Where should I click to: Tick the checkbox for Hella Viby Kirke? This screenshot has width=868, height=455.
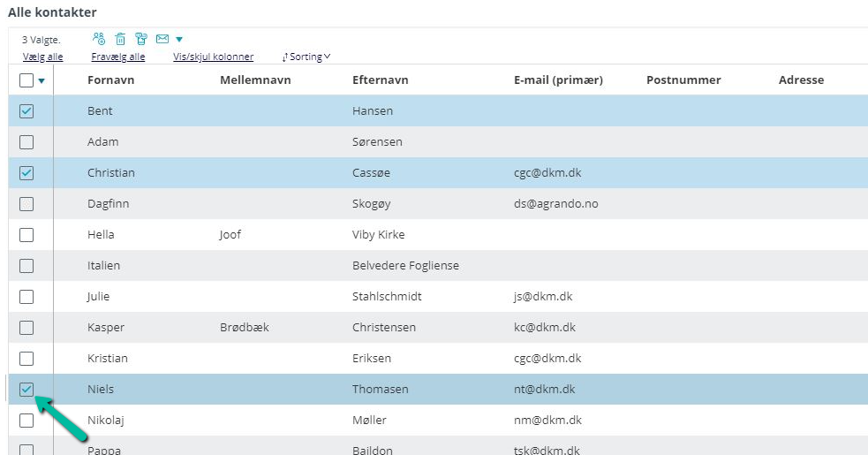26,235
